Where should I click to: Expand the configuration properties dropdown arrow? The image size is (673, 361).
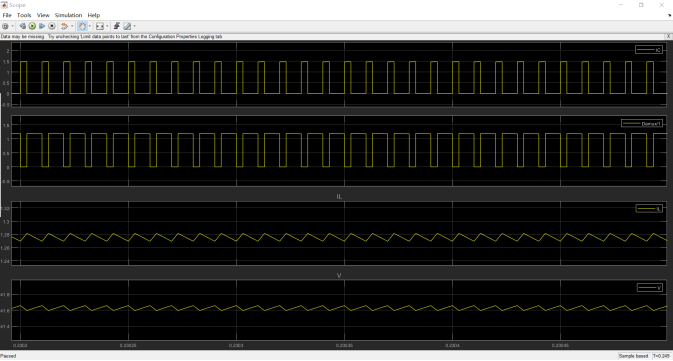[12, 26]
